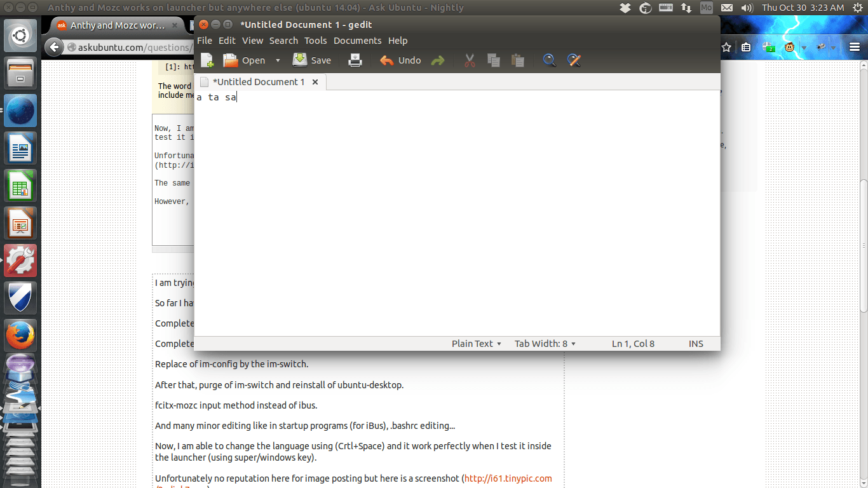868x488 pixels.
Task: Open Files from the launcher
Action: click(20, 73)
